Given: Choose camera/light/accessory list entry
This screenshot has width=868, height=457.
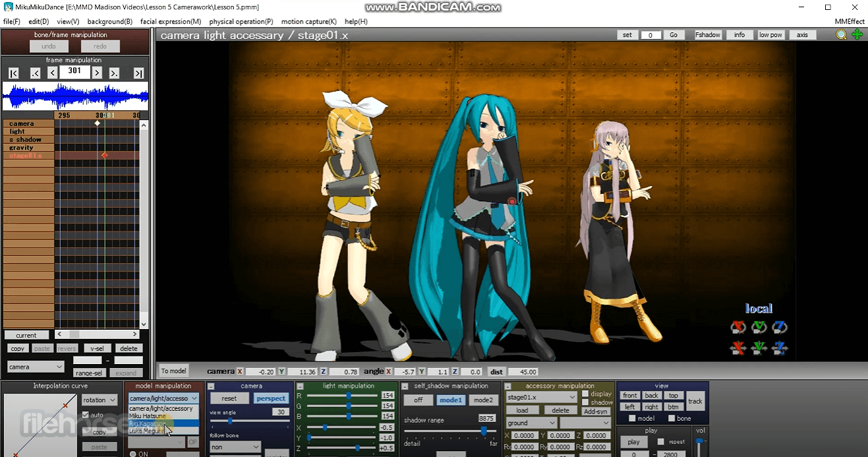Looking at the screenshot, I should pos(163,408).
